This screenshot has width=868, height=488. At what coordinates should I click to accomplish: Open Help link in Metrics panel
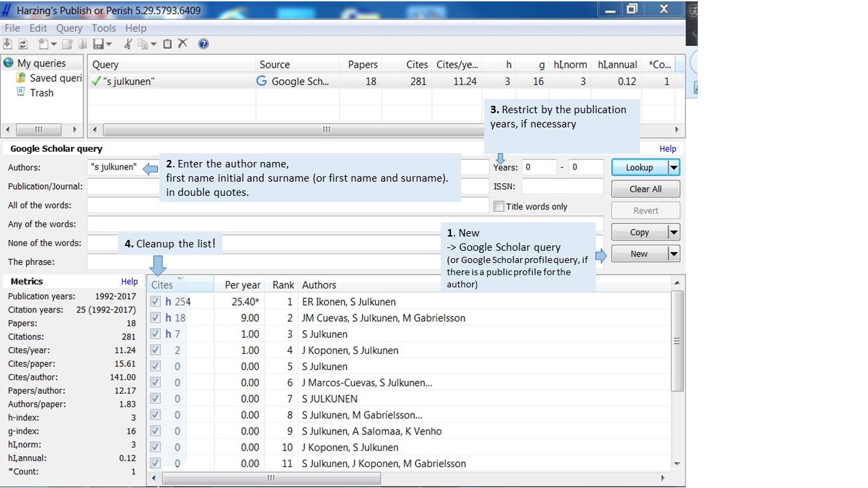click(x=130, y=281)
